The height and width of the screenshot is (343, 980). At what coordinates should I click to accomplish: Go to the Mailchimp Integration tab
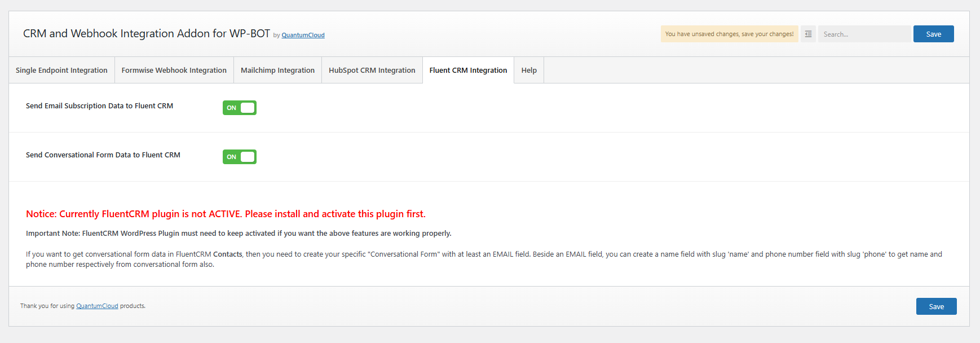tap(277, 70)
